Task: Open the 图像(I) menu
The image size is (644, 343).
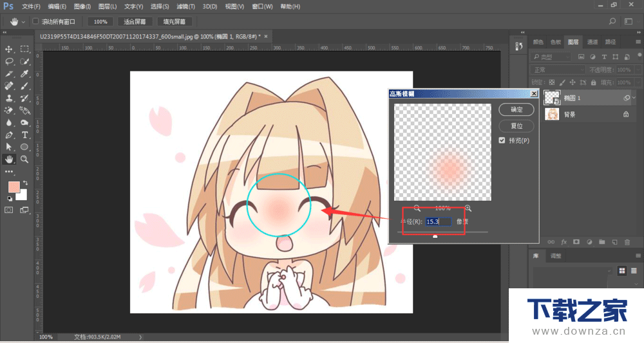Action: coord(82,6)
